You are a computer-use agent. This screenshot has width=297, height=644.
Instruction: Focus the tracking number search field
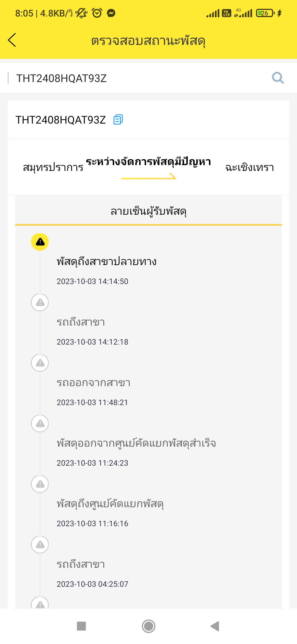pyautogui.click(x=137, y=78)
